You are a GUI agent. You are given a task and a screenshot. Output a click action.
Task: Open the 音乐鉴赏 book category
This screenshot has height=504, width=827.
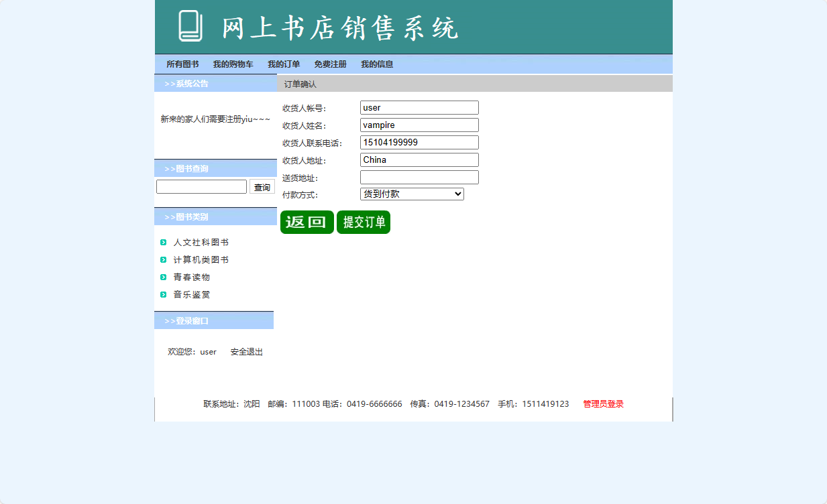tap(191, 294)
